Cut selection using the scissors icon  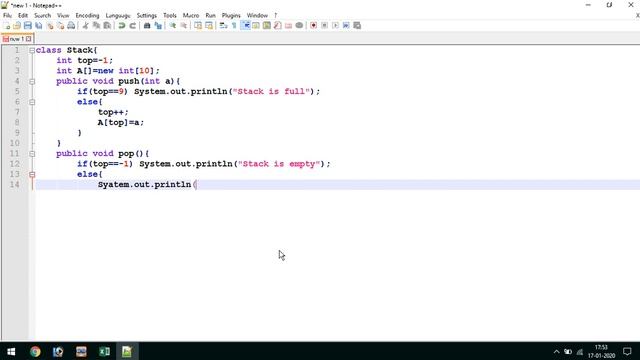(85, 26)
